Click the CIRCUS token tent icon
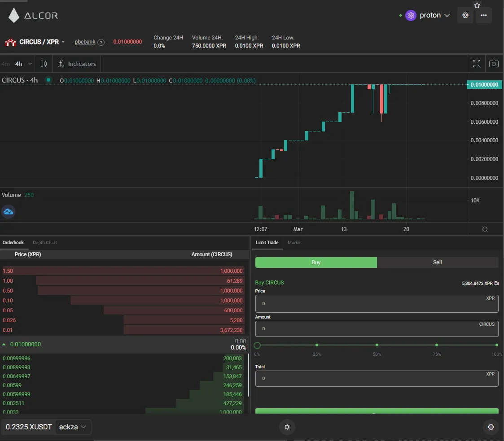This screenshot has width=504, height=441. [x=11, y=42]
